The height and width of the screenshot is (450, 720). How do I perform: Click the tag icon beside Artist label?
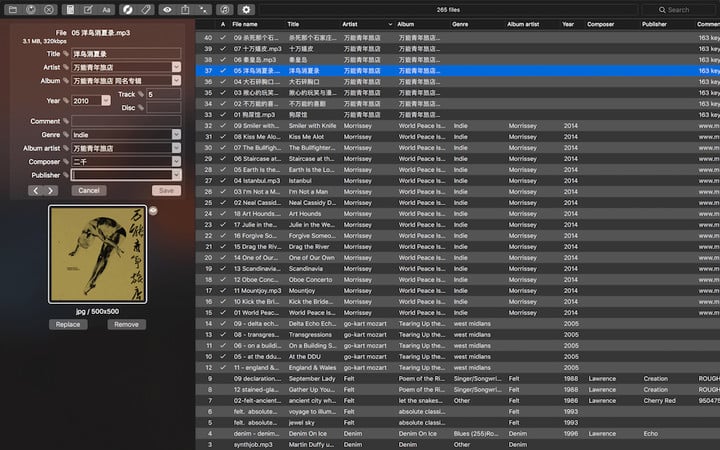[66, 67]
